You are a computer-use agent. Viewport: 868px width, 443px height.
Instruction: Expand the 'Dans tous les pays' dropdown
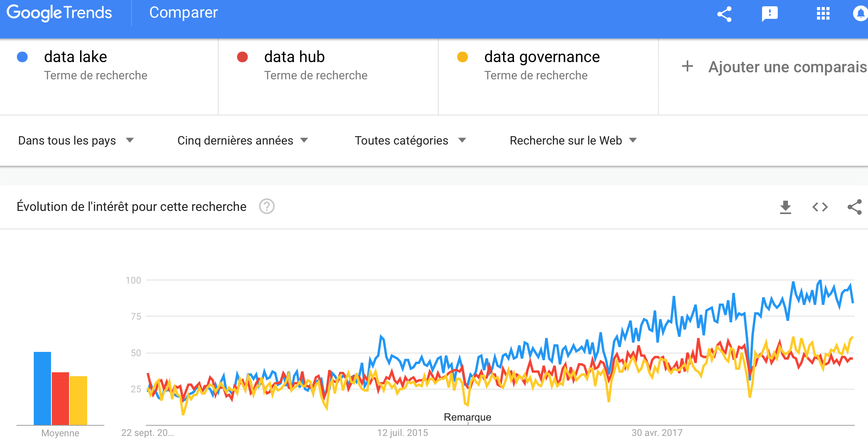[x=76, y=141]
